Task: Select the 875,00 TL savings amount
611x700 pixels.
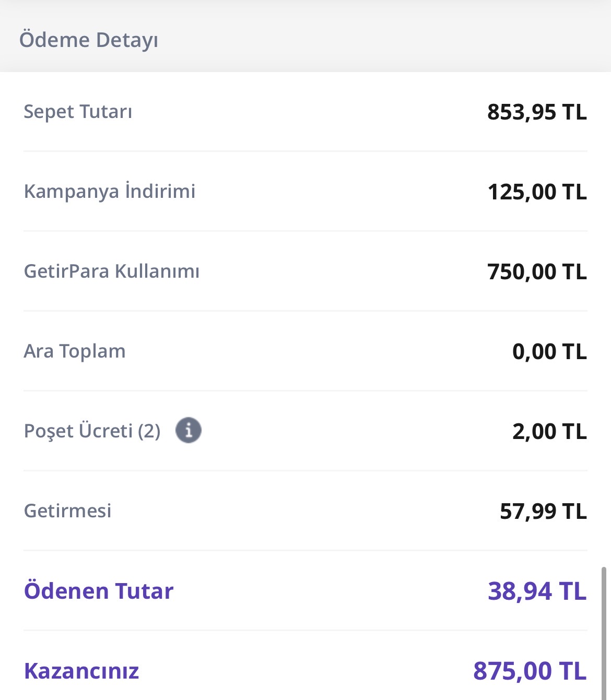Action: point(530,671)
